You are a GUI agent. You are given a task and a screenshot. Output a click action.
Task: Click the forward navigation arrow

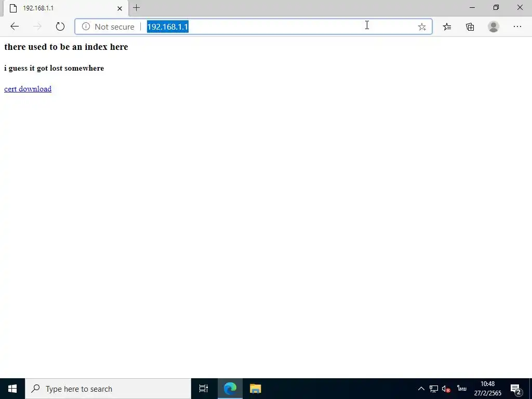coord(37,26)
